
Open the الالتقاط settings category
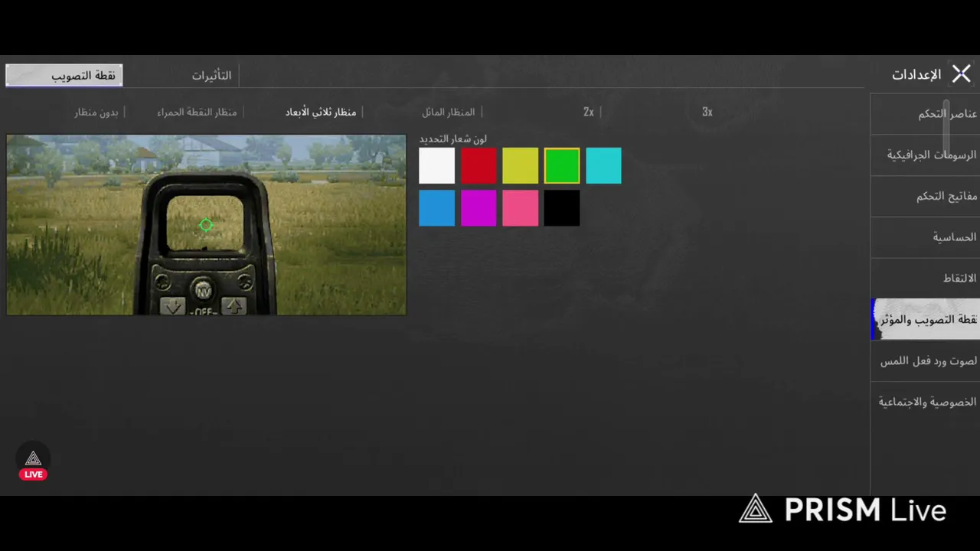(925, 279)
